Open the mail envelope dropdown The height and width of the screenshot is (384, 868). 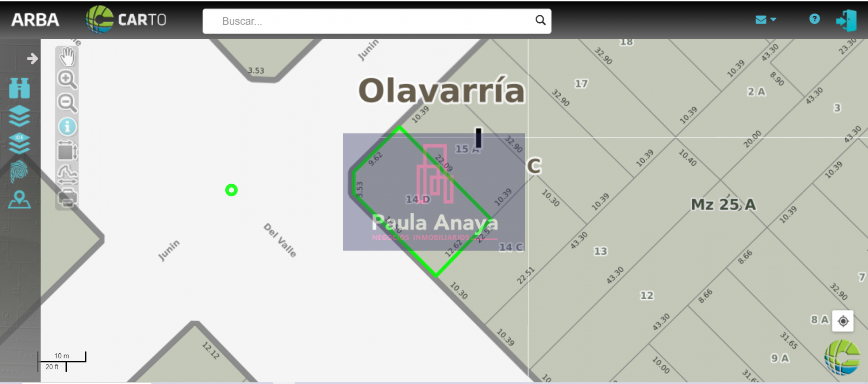tap(766, 19)
